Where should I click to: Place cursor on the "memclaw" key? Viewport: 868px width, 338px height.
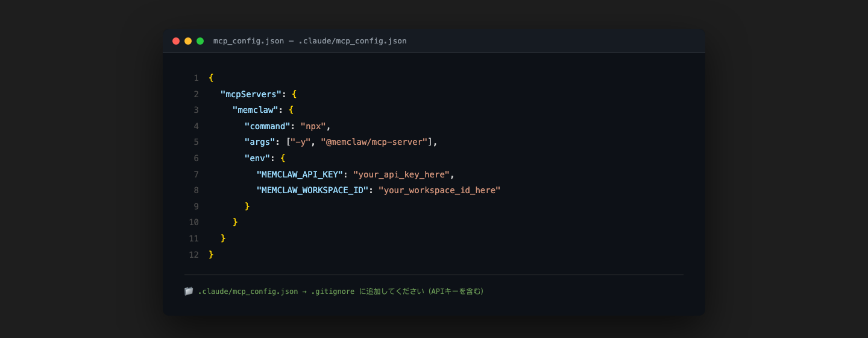pyautogui.click(x=256, y=110)
